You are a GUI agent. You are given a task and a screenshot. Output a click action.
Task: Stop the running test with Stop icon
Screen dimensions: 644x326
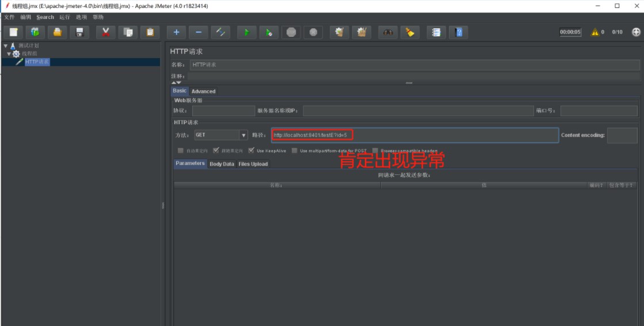tap(291, 32)
